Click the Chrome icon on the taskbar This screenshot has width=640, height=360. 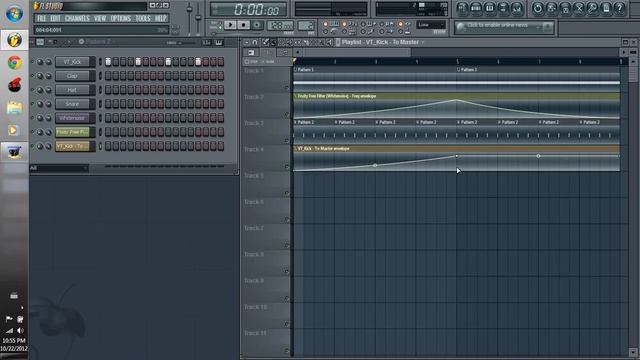pos(14,63)
